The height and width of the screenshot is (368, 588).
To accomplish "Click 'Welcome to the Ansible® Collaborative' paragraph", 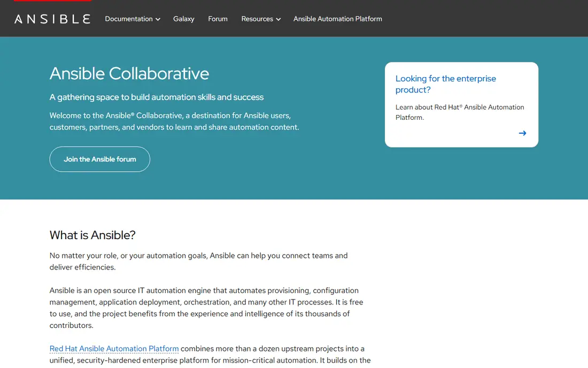I will point(174,121).
